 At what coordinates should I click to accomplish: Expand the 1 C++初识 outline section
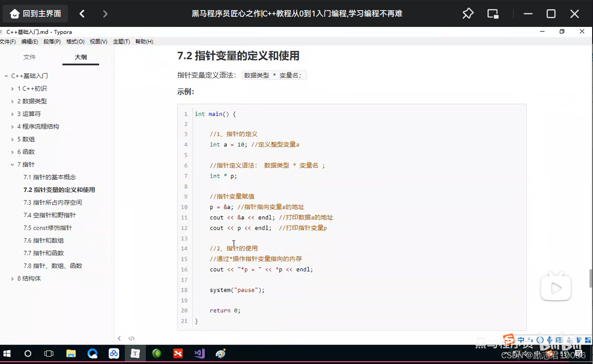(x=12, y=89)
